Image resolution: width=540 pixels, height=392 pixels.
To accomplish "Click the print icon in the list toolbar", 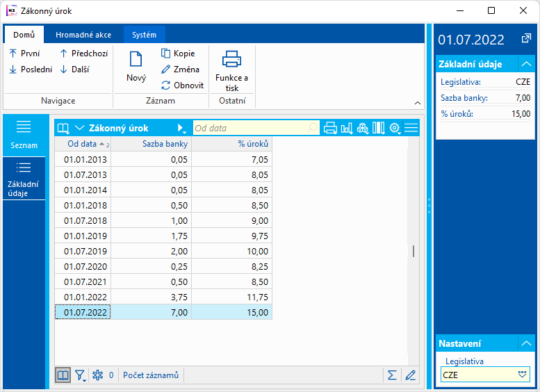I will pyautogui.click(x=331, y=128).
